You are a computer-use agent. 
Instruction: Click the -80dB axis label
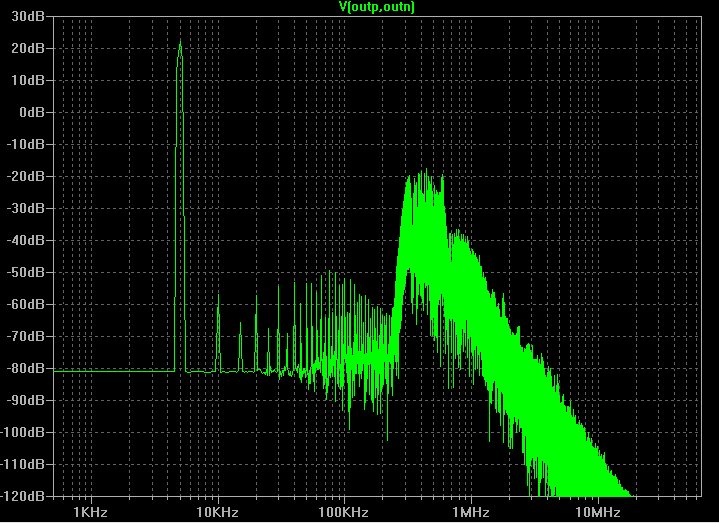tap(25, 369)
